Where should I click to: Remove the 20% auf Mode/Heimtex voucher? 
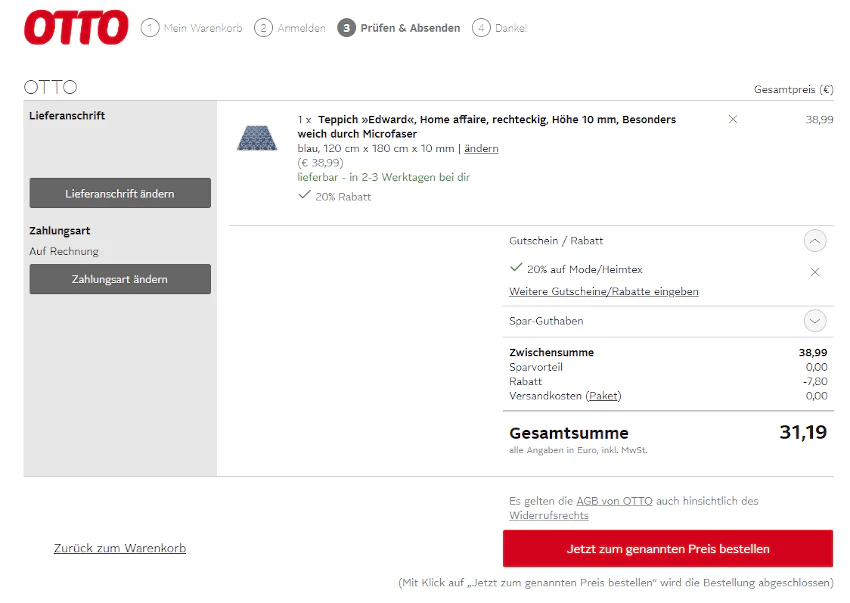point(815,272)
